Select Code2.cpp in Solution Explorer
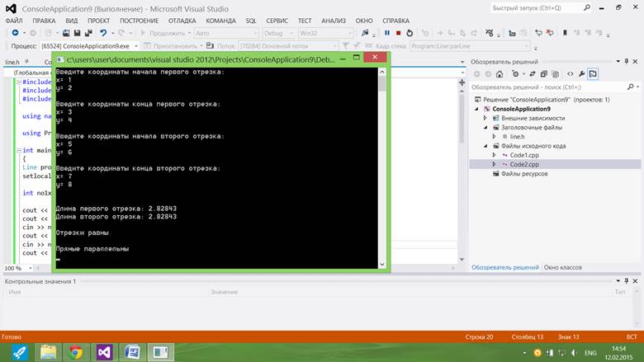 click(524, 164)
